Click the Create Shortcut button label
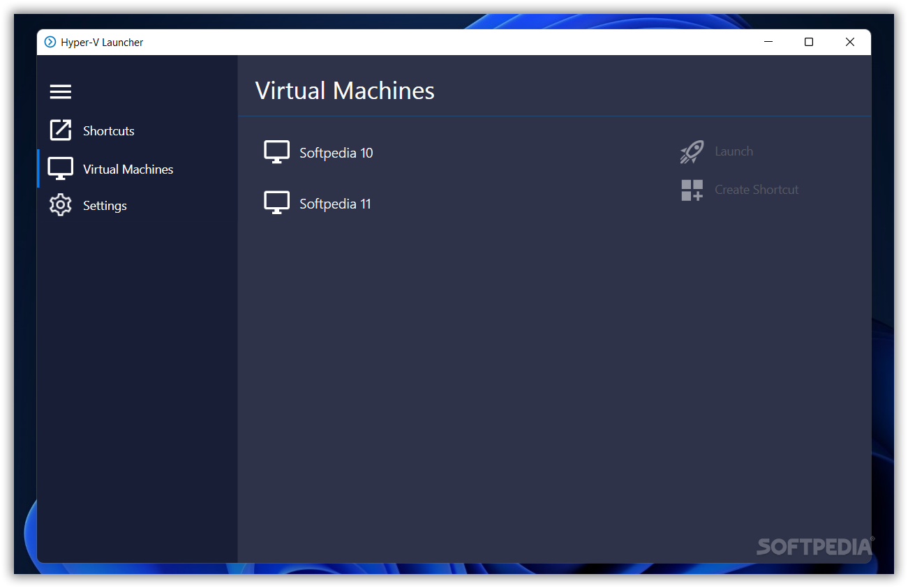 tap(757, 190)
